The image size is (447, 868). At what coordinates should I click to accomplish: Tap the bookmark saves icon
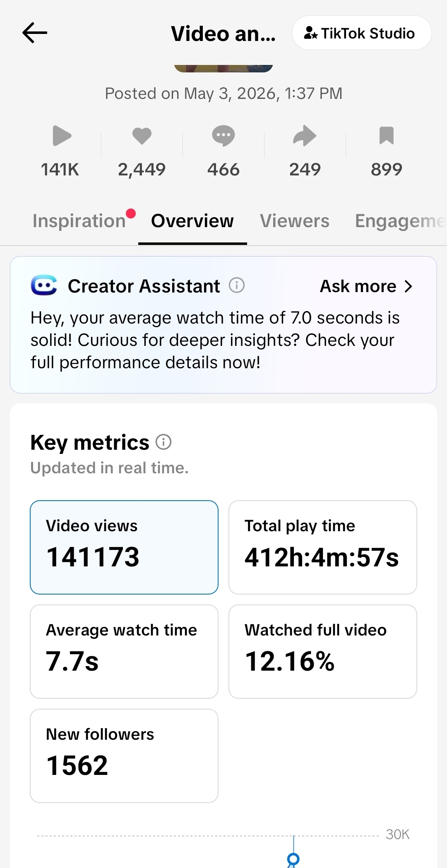387,136
